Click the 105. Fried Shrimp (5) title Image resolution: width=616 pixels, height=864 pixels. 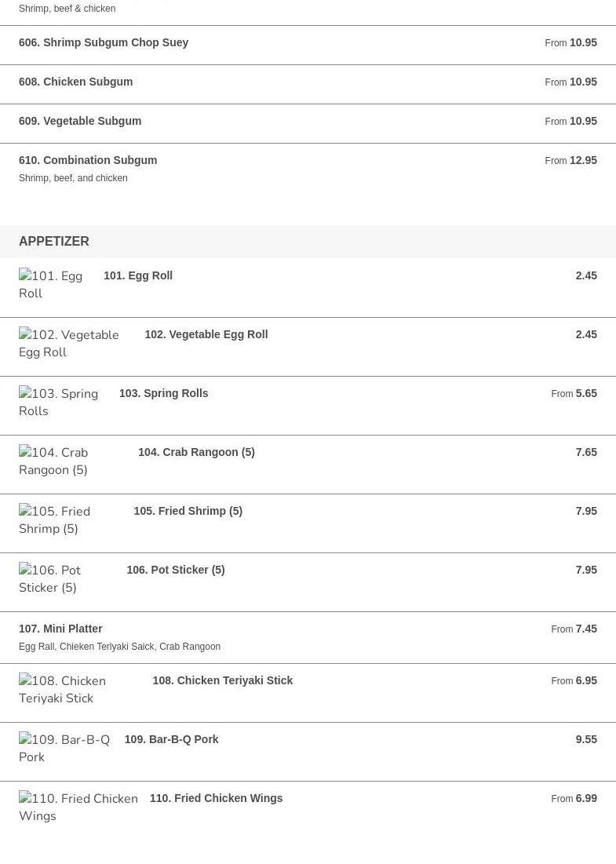(188, 511)
